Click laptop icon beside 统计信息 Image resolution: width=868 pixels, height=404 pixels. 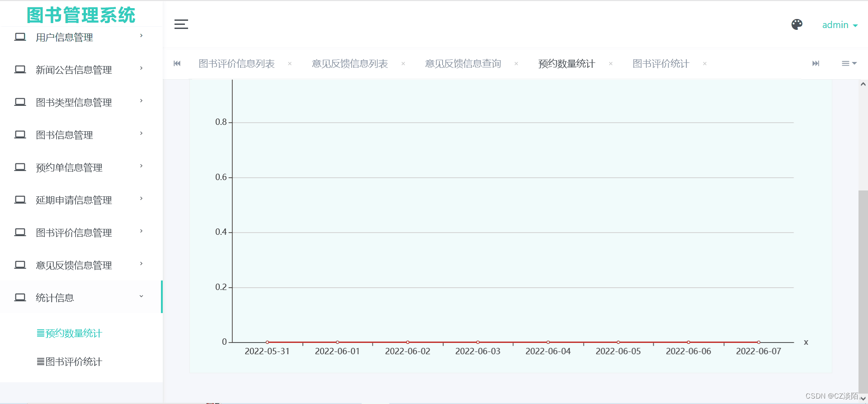pos(20,297)
